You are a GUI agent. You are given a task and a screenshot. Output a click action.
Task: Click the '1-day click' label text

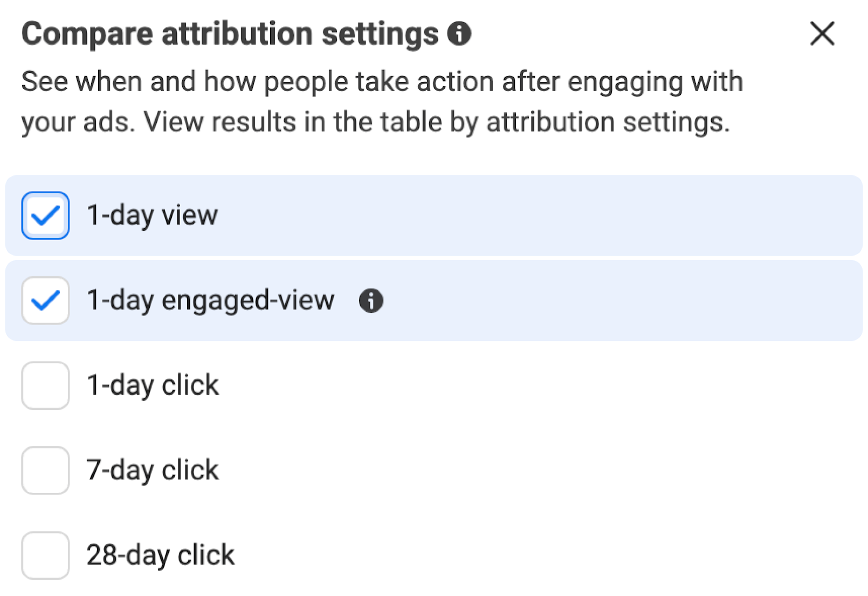[152, 385]
